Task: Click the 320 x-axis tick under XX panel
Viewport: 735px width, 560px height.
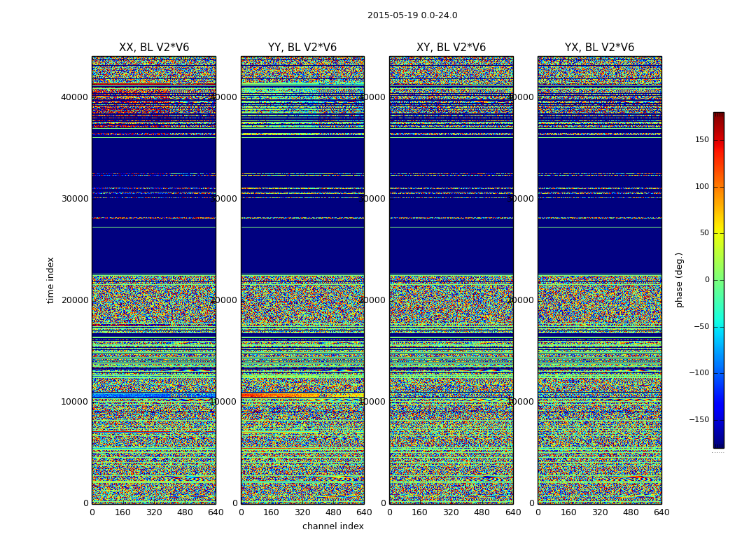Action: pos(154,512)
